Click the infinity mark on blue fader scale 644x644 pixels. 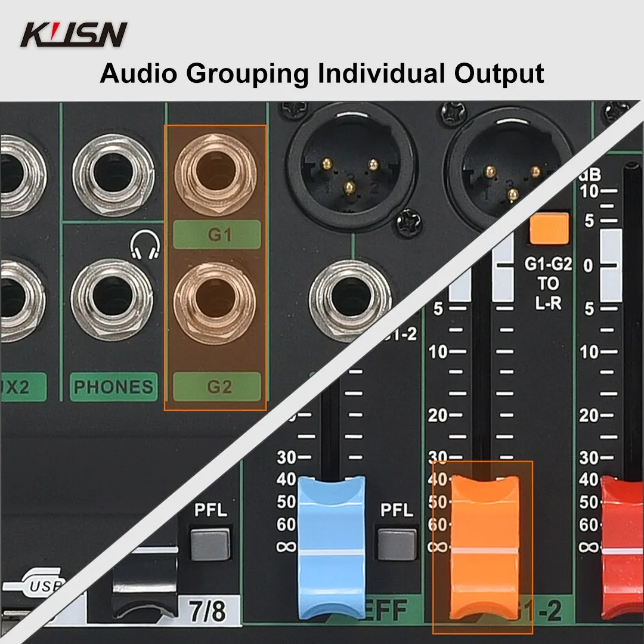click(286, 547)
